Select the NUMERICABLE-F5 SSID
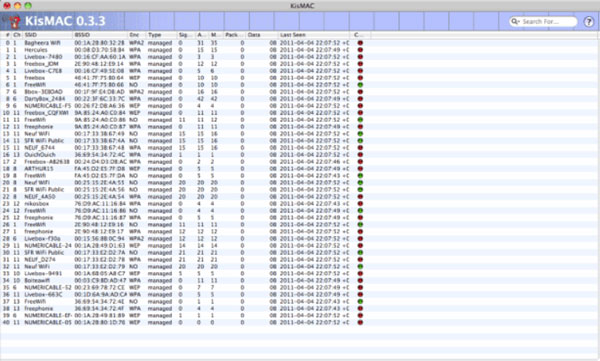Screen dimensions: 600x361 (47, 106)
